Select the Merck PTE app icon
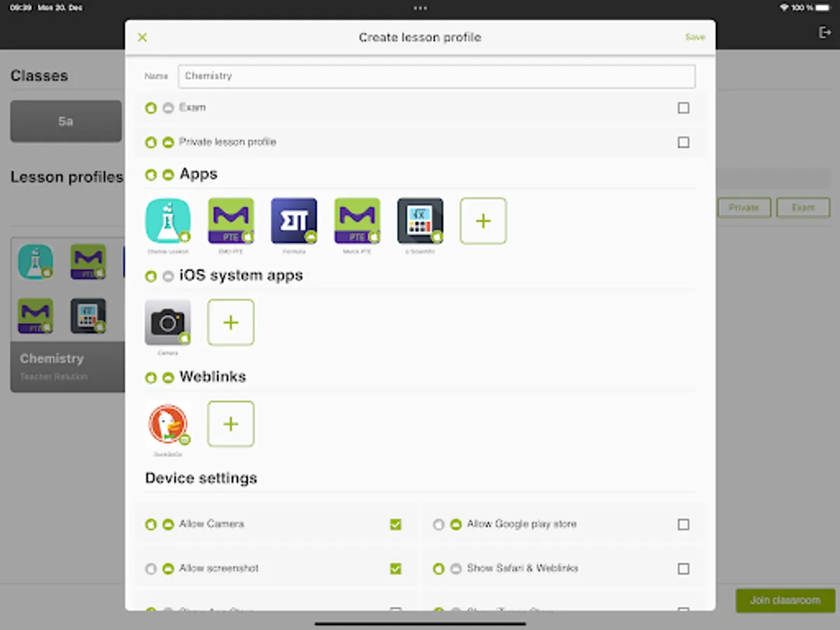 point(357,221)
